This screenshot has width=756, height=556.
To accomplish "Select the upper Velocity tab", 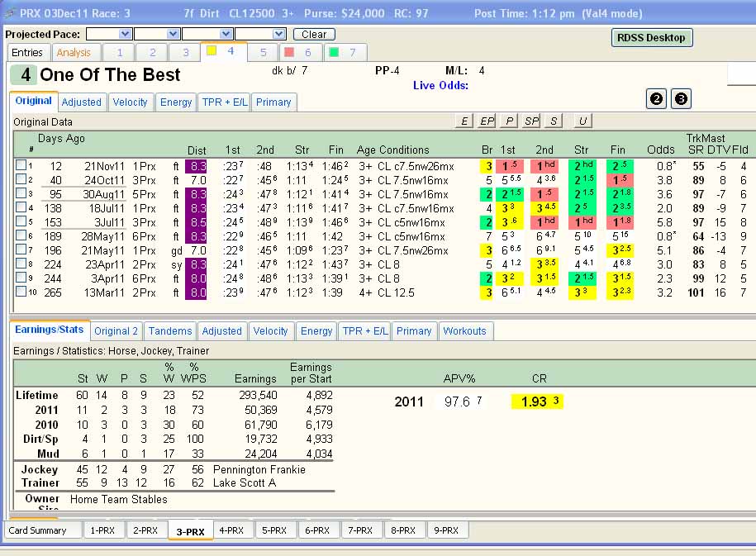I will click(131, 102).
